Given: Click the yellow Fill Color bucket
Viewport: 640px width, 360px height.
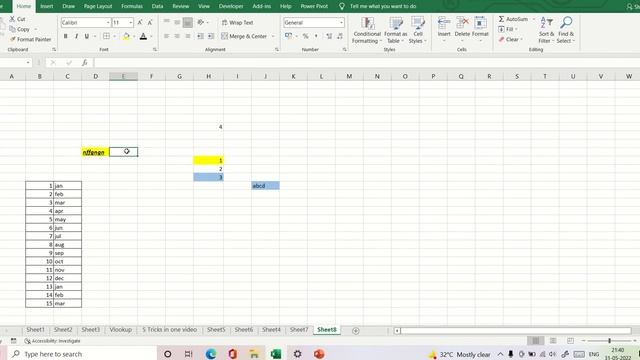Looking at the screenshot, I should click(126, 36).
